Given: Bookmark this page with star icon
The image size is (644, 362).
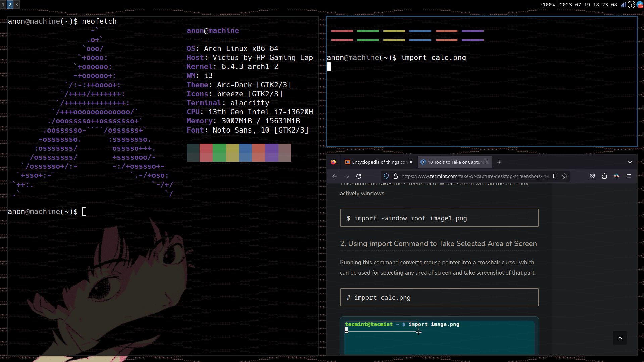Looking at the screenshot, I should point(565,176).
